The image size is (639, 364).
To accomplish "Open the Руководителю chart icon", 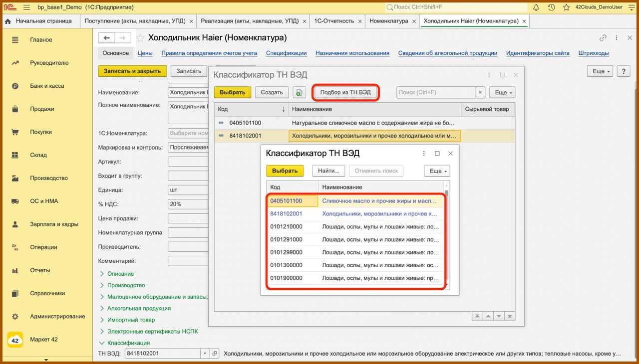I will click(x=15, y=63).
